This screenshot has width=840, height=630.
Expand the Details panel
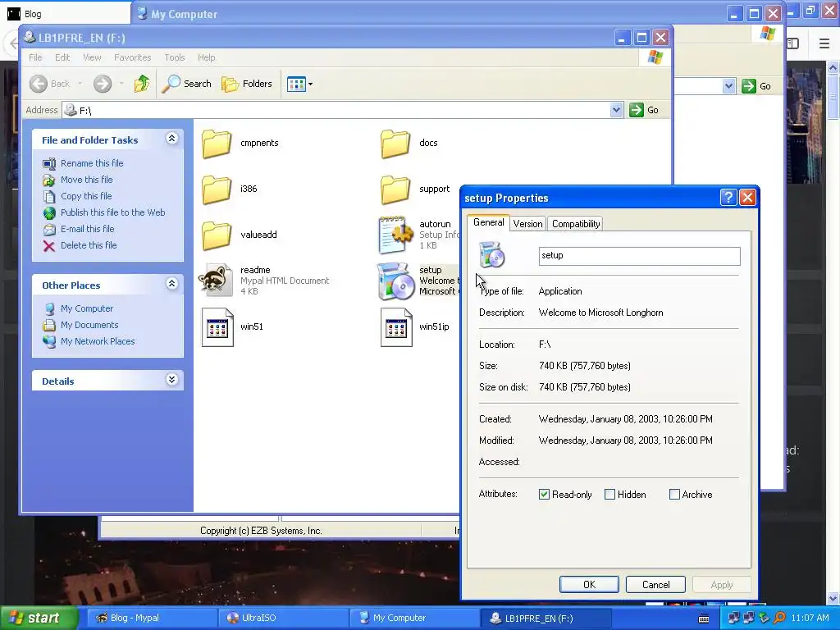coord(171,380)
